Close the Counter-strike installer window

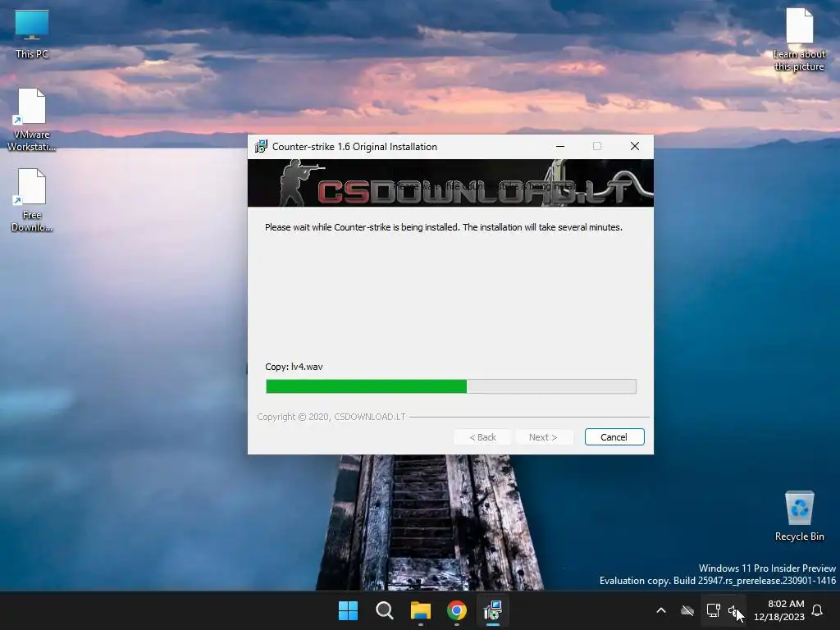(x=635, y=146)
